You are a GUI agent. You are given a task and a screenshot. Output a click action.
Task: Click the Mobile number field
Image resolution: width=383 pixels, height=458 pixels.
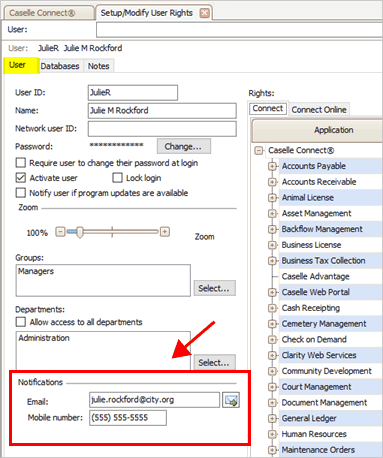tap(128, 418)
